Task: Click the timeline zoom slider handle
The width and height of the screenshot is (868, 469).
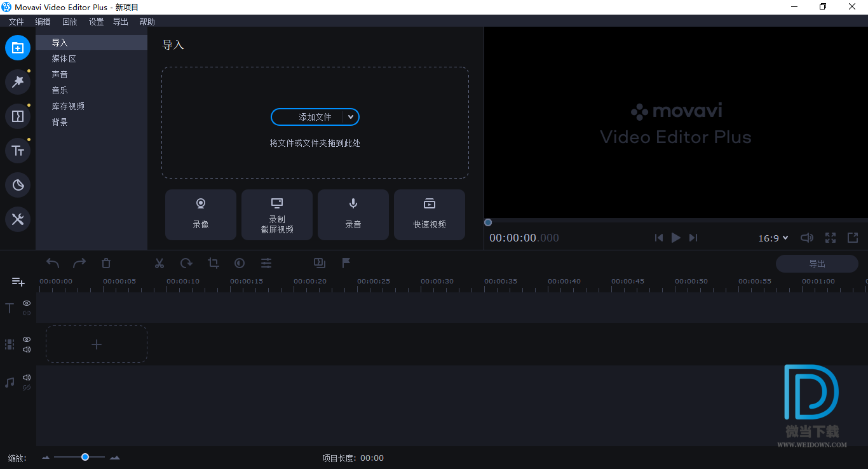Action: pyautogui.click(x=85, y=457)
